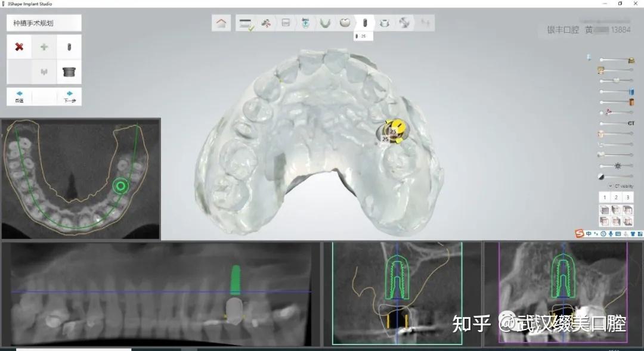Open the order form step with green checkmark
This screenshot has width=644, height=351.
point(246,23)
